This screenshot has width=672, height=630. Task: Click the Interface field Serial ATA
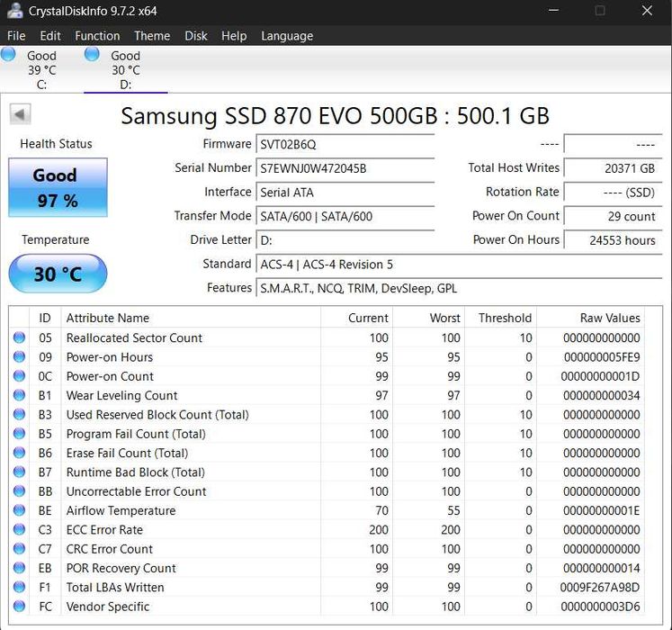tap(345, 192)
